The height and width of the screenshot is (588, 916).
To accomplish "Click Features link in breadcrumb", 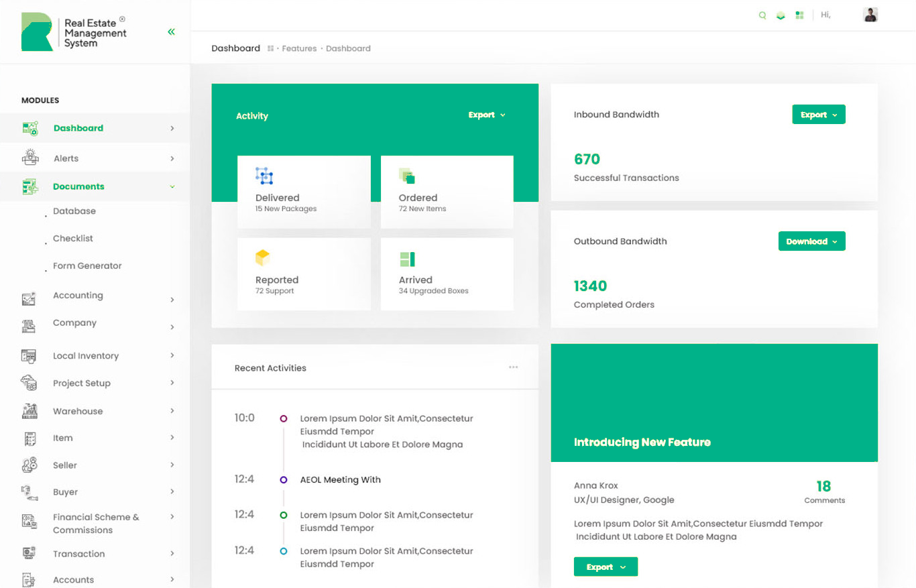I will 299,48.
